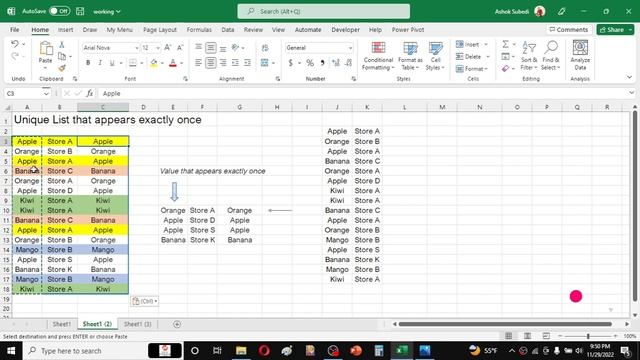Apply the yellow Fill Color bucket
640x360 pixels.
tap(154, 63)
